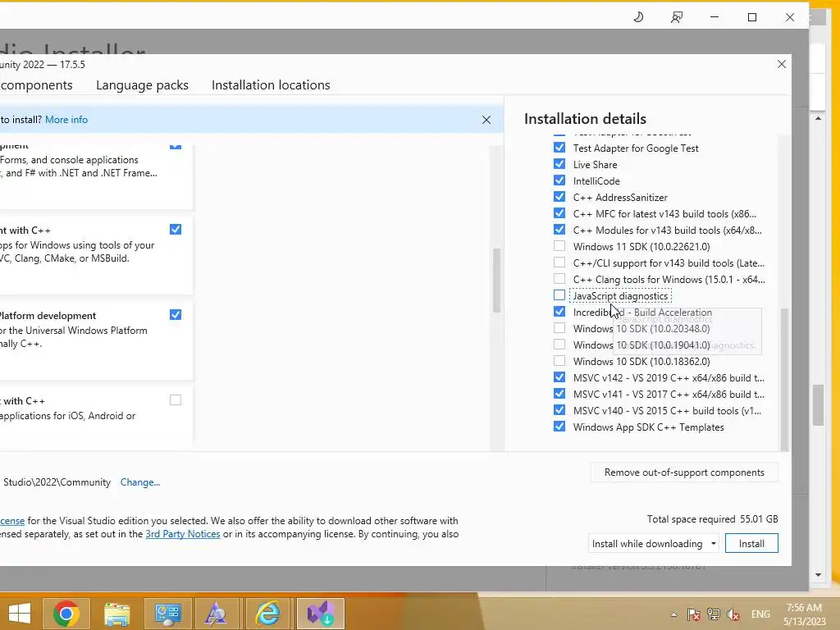840x630 pixels.
Task: Uncheck Live Share component
Action: (559, 164)
